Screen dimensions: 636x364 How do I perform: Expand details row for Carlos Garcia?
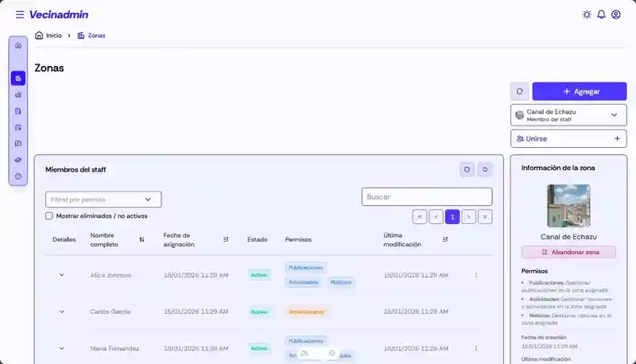62,312
